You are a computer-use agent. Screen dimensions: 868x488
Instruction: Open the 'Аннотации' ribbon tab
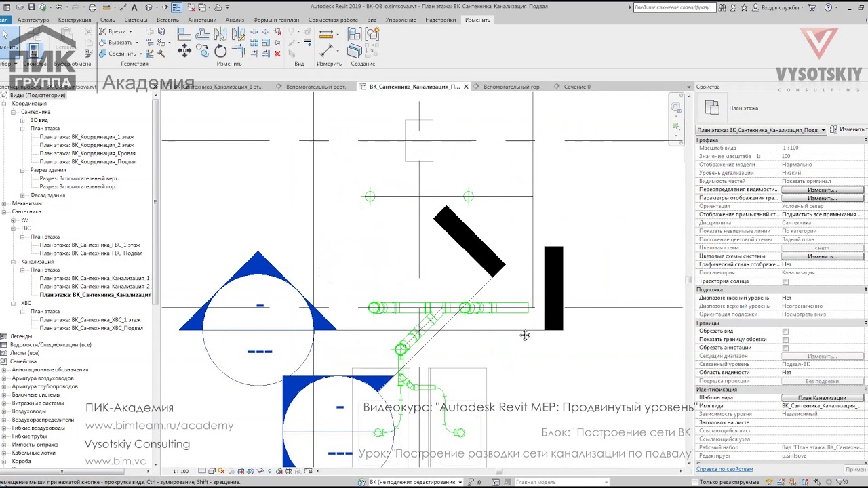(202, 20)
